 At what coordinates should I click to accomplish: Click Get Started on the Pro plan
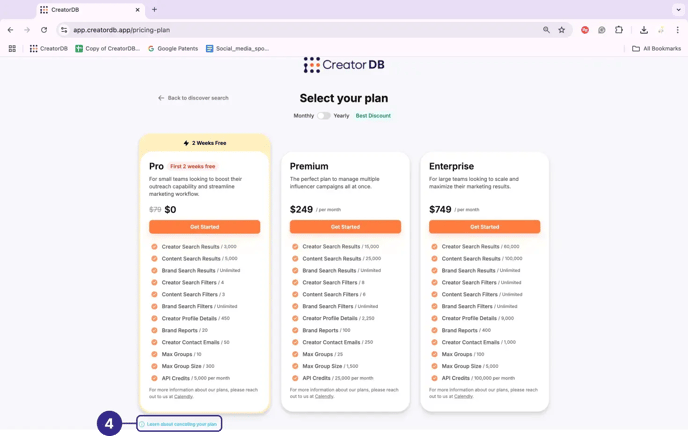tap(204, 227)
